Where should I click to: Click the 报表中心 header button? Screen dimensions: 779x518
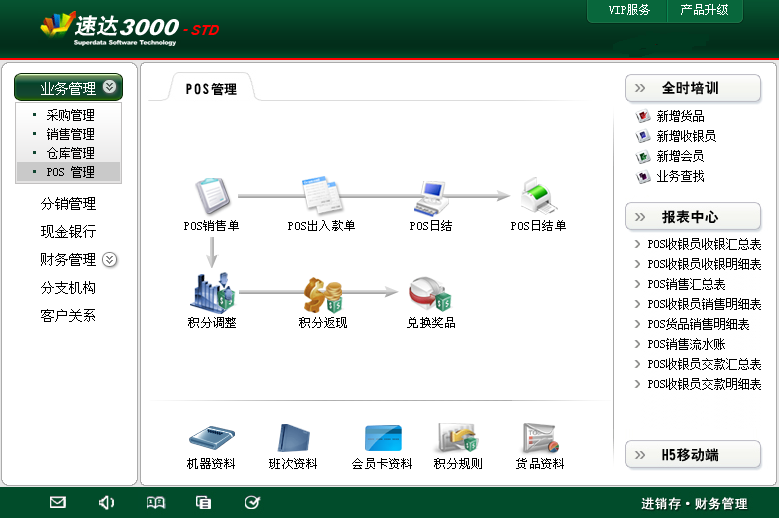click(x=693, y=217)
